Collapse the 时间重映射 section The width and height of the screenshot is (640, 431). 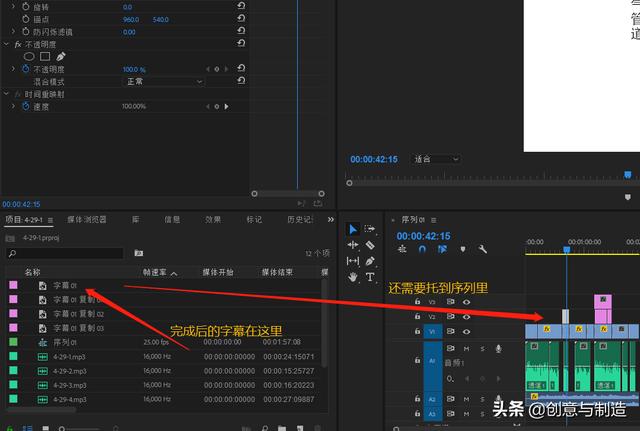coord(6,94)
